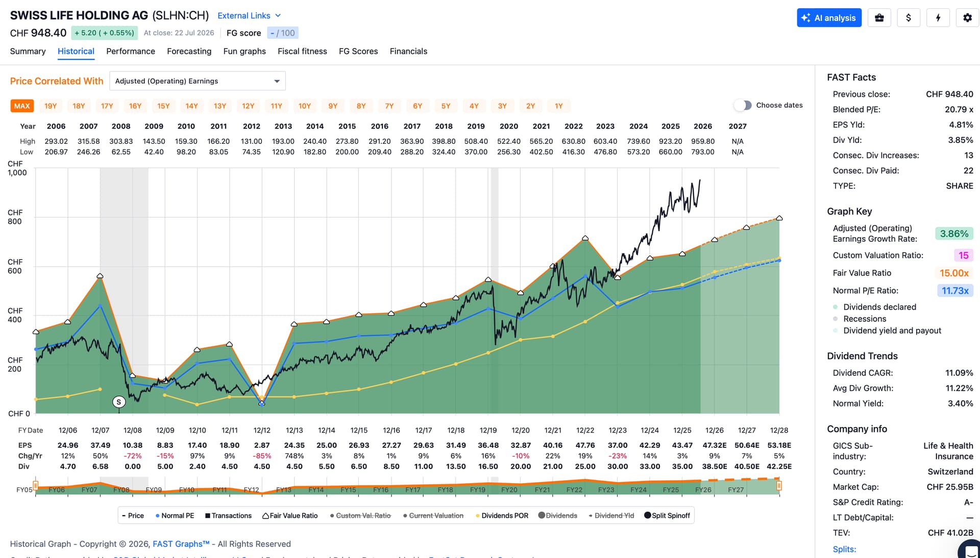Click the S&P Credit Rating value A-
Viewport: 980px width, 558px height.
pyautogui.click(x=968, y=502)
